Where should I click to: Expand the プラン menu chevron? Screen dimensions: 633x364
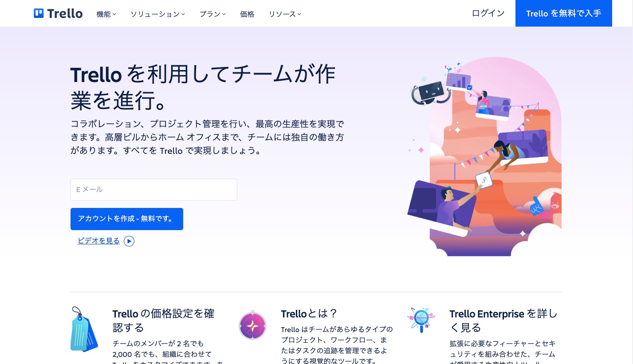coord(224,14)
